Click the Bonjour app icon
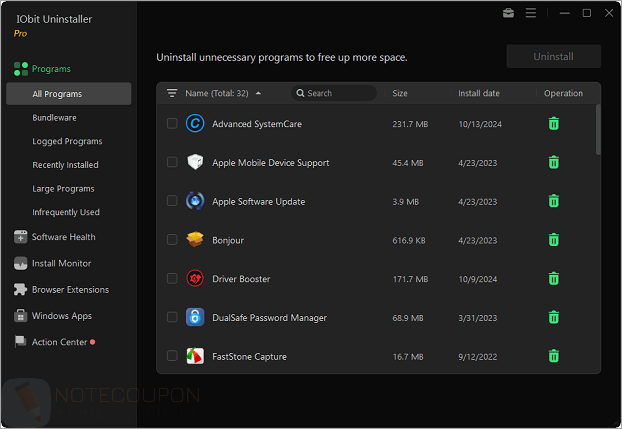 [195, 240]
